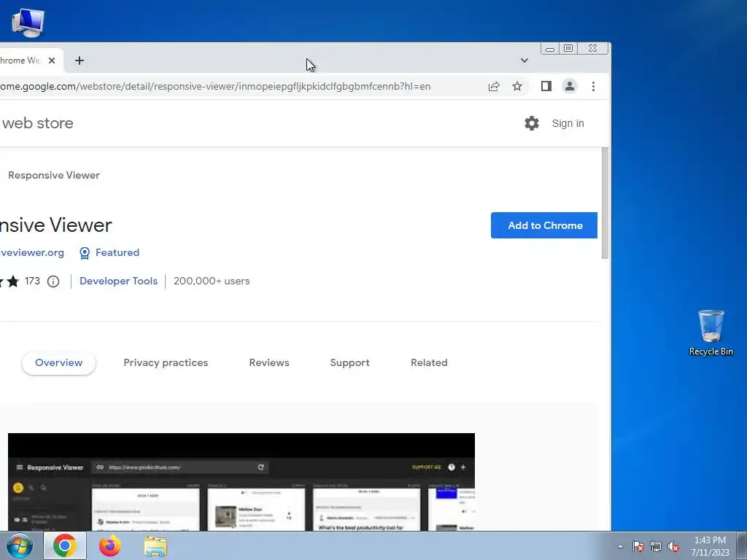
Task: Select the Recycle Bin desktop icon
Action: pyautogui.click(x=711, y=332)
